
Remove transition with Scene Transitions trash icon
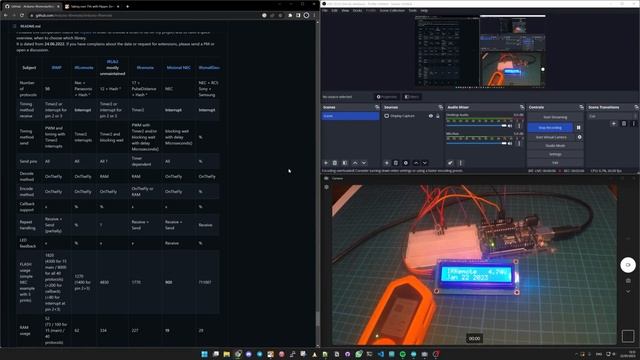tap(624, 123)
